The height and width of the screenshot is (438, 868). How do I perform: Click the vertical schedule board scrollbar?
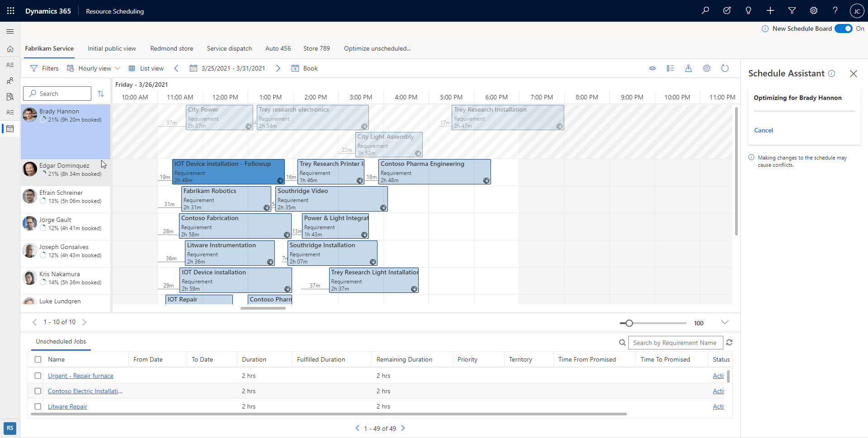tap(736, 171)
